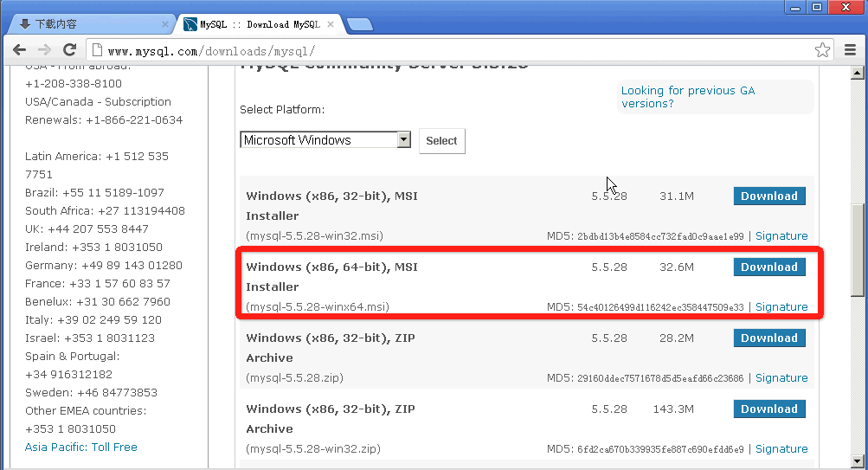Viewport: 868px width, 470px height.
Task: Bookmark this page with the star icon
Action: coord(822,50)
